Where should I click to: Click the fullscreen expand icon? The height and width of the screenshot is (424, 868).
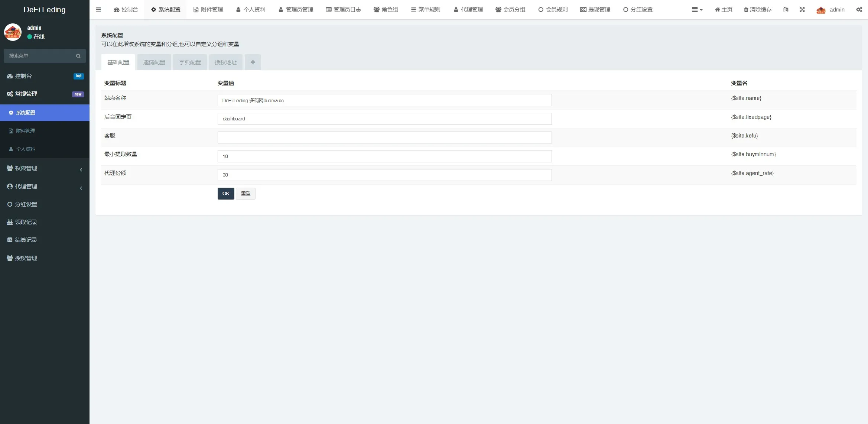coord(802,10)
